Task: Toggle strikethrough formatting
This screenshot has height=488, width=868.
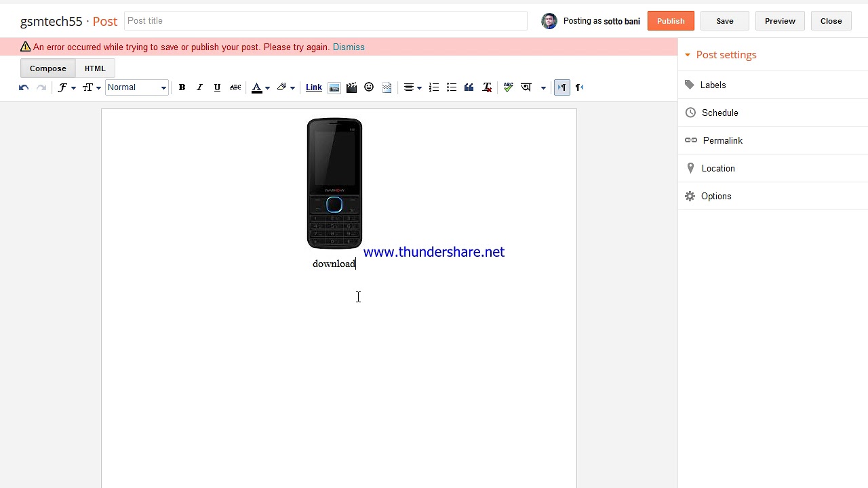Action: 235,87
